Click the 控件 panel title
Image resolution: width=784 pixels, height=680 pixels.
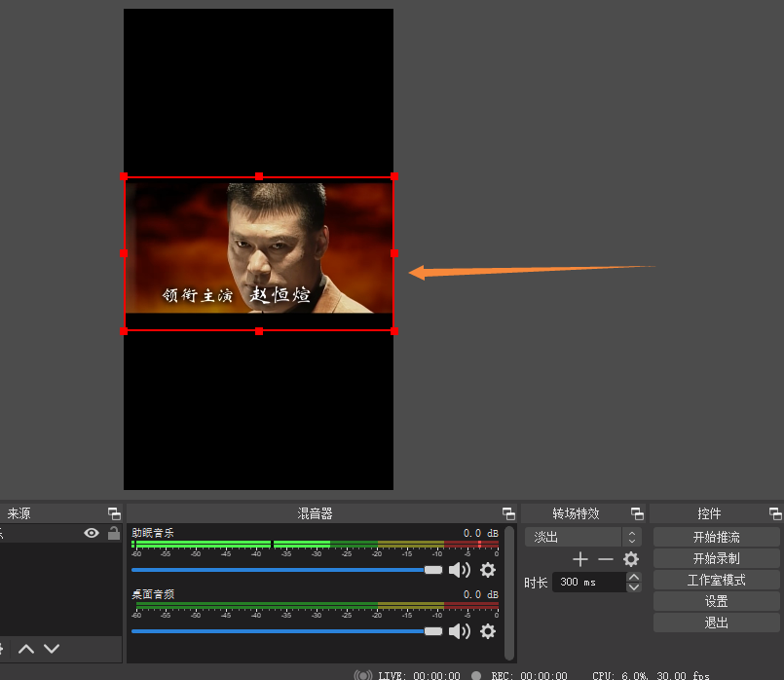pos(710,513)
